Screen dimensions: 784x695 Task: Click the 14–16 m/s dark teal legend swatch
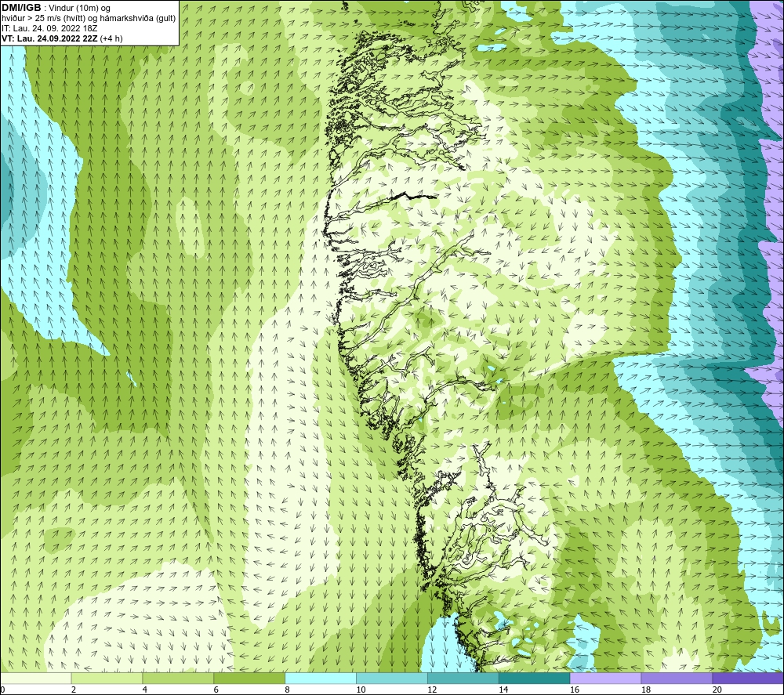535,678
